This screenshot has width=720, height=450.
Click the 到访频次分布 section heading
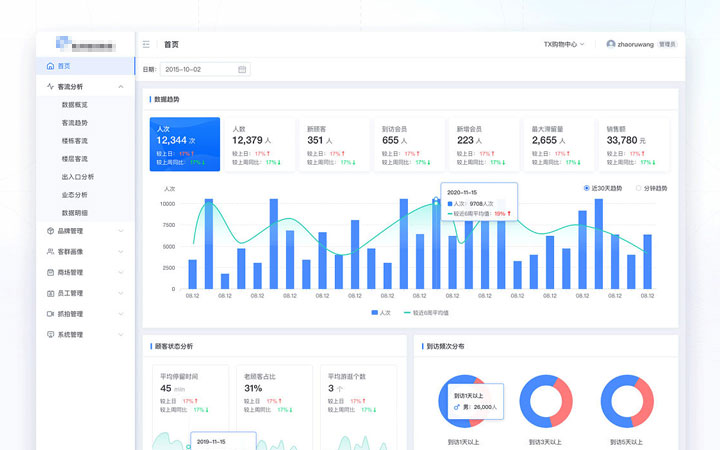pyautogui.click(x=445, y=346)
